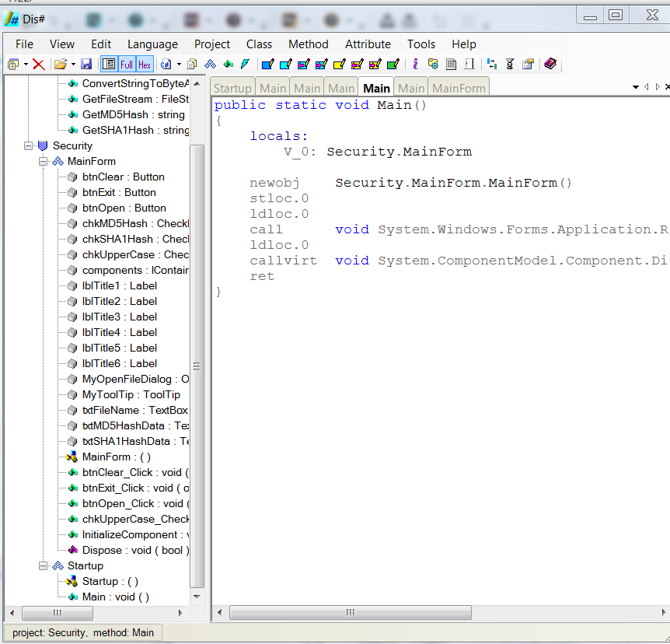Toggle the Hex display button

click(145, 64)
